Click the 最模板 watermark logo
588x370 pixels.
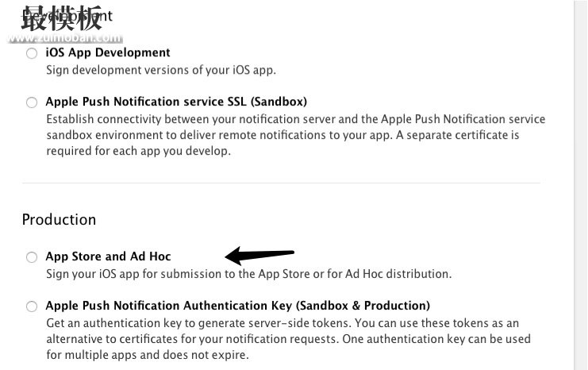pyautogui.click(x=62, y=17)
